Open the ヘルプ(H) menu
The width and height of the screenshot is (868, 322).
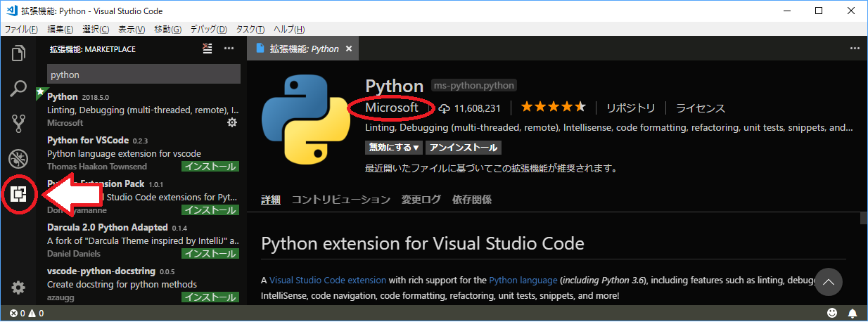[x=289, y=29]
